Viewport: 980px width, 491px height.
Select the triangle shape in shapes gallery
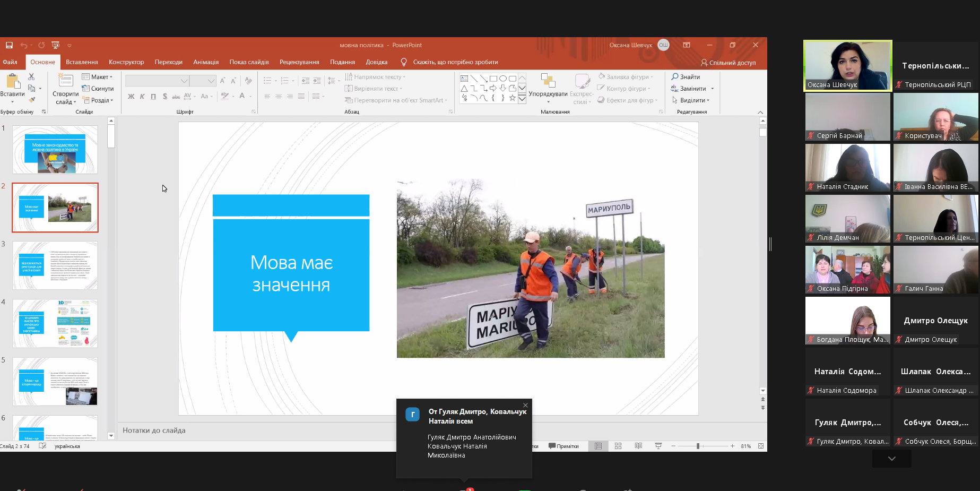[x=464, y=88]
